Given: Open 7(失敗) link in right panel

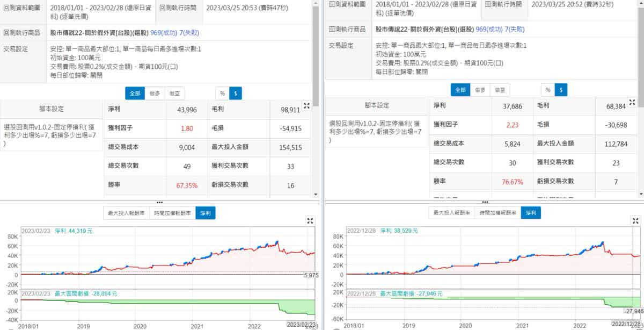Looking at the screenshot, I should pos(514,29).
